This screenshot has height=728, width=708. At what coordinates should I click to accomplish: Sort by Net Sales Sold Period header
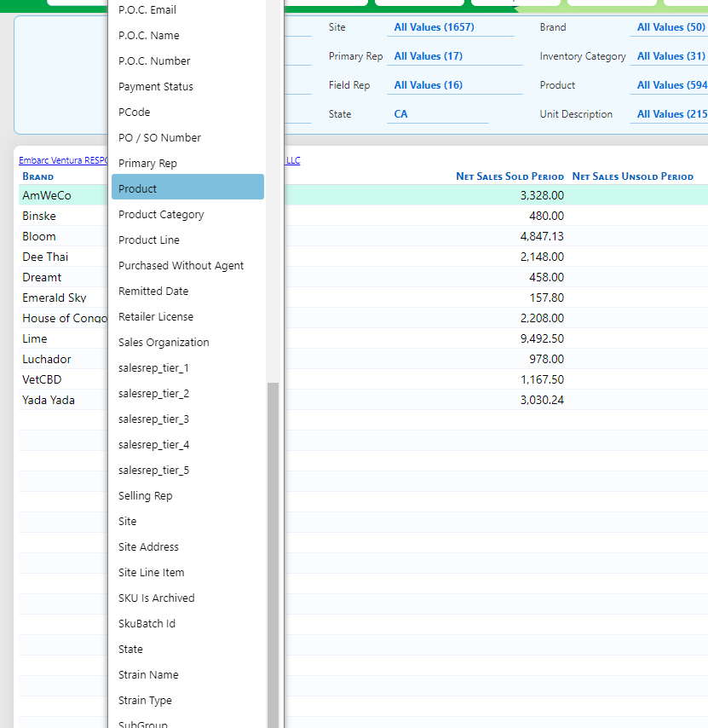pyautogui.click(x=509, y=176)
